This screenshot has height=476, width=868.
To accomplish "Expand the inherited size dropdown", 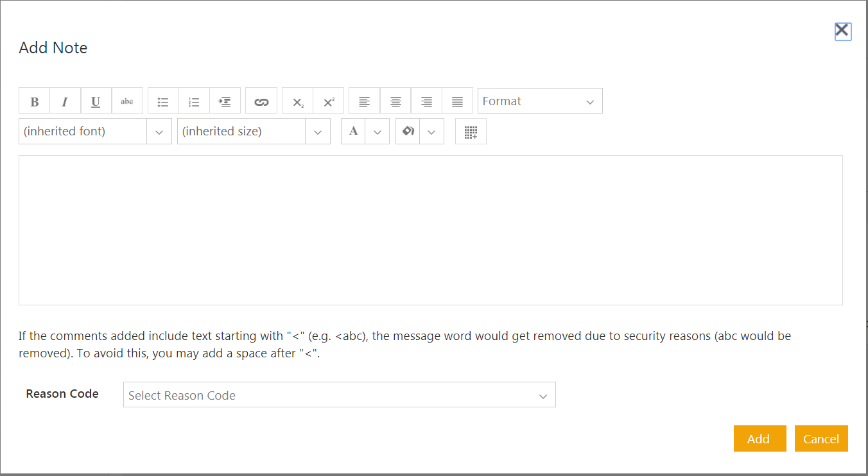I will 317,132.
